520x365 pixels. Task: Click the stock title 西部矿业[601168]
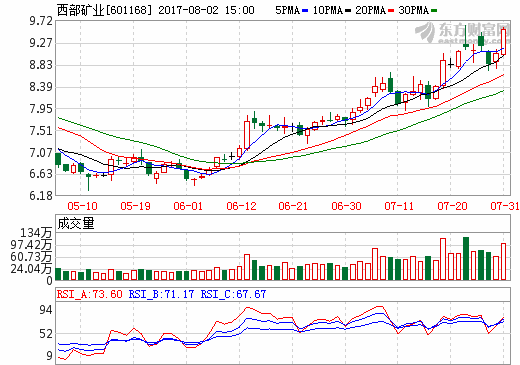coord(104,10)
